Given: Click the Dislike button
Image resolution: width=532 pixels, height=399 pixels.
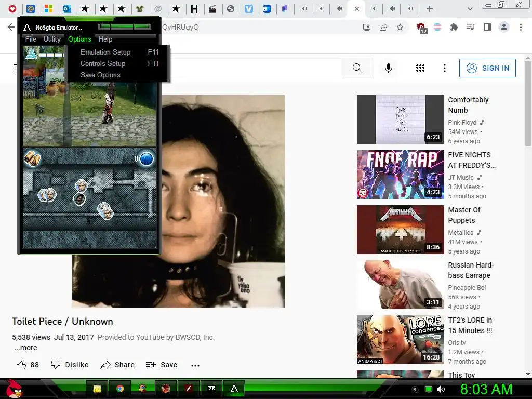Looking at the screenshot, I should 70,365.
